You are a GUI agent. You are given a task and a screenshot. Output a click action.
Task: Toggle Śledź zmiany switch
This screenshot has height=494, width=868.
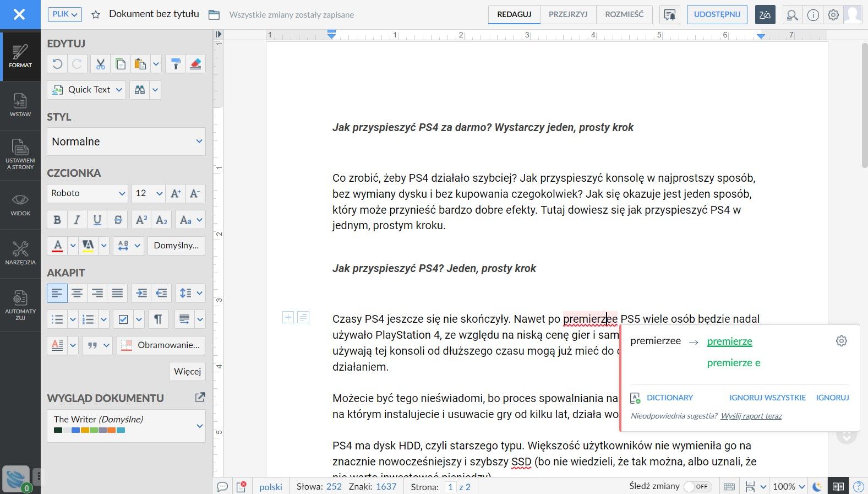point(697,487)
